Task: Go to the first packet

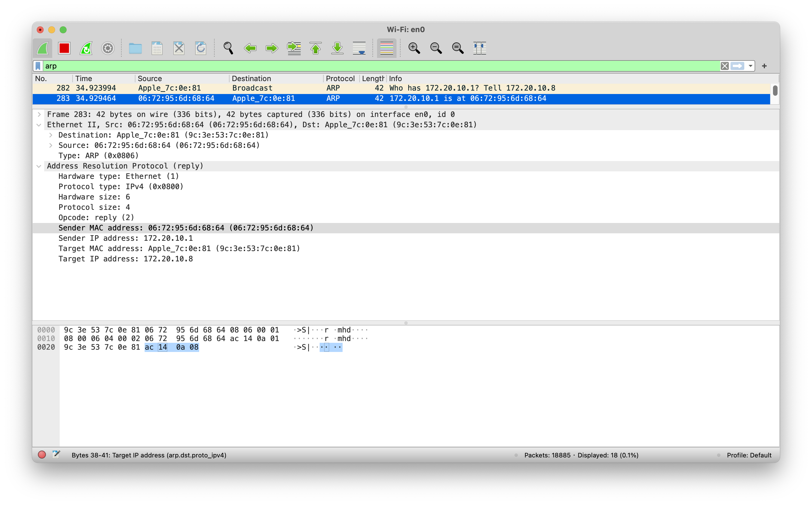Action: tap(316, 48)
